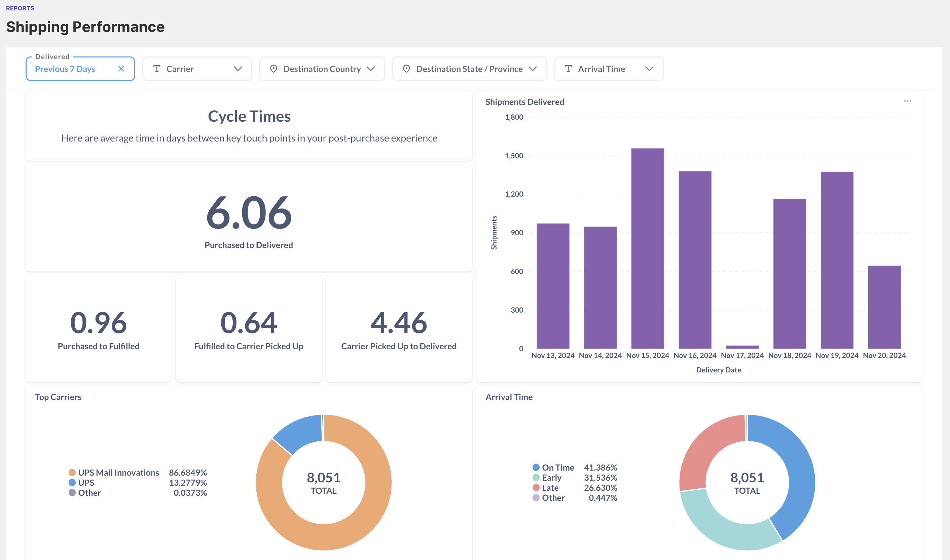The height and width of the screenshot is (560, 950).
Task: Toggle UPS Mail Innovations legend dot
Action: click(72, 473)
